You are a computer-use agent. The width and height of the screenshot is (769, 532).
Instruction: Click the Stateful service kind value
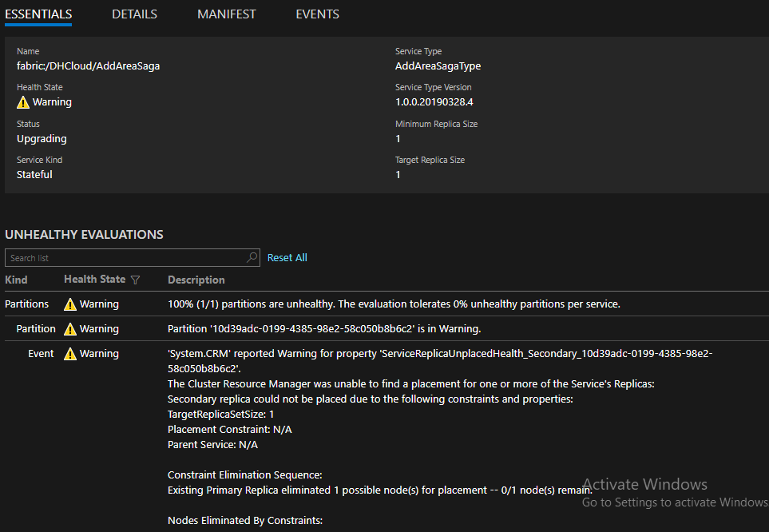(x=34, y=175)
